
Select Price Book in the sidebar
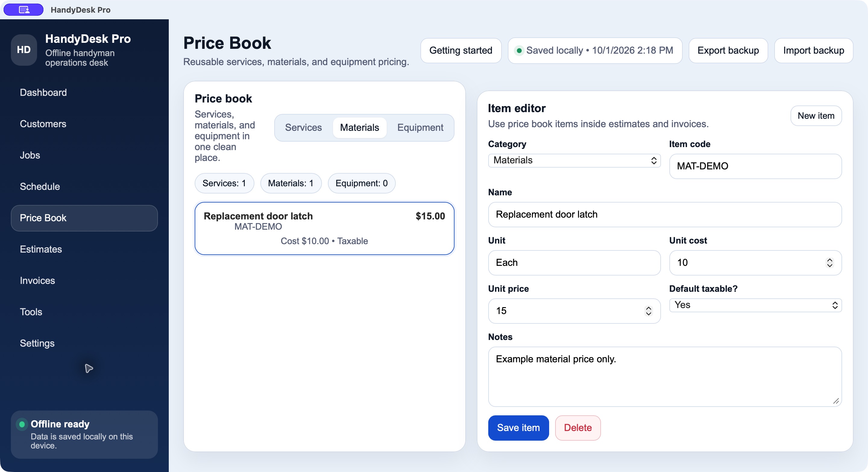[x=84, y=218]
